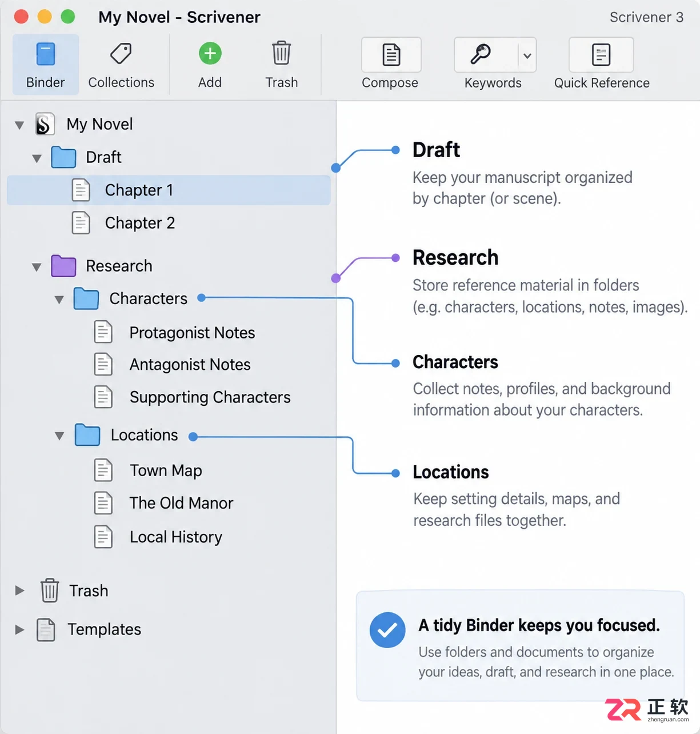
Task: Select the Characters folder icon
Action: click(86, 298)
